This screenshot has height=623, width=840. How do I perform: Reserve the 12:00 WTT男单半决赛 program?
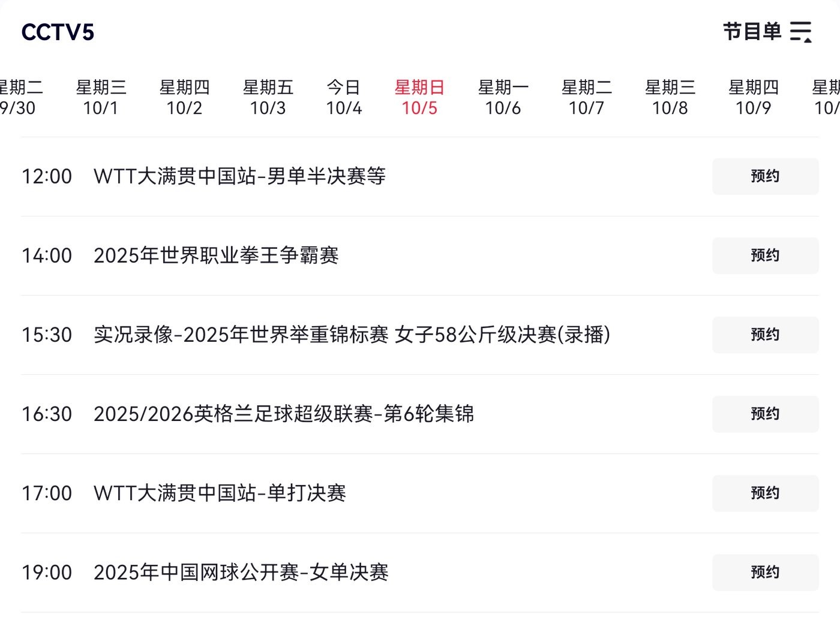[x=765, y=176]
